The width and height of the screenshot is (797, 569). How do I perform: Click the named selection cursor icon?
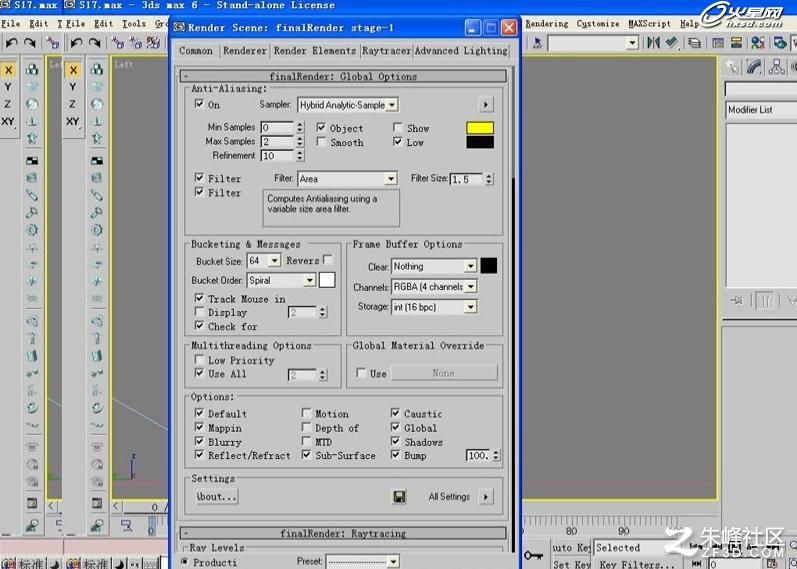(538, 43)
